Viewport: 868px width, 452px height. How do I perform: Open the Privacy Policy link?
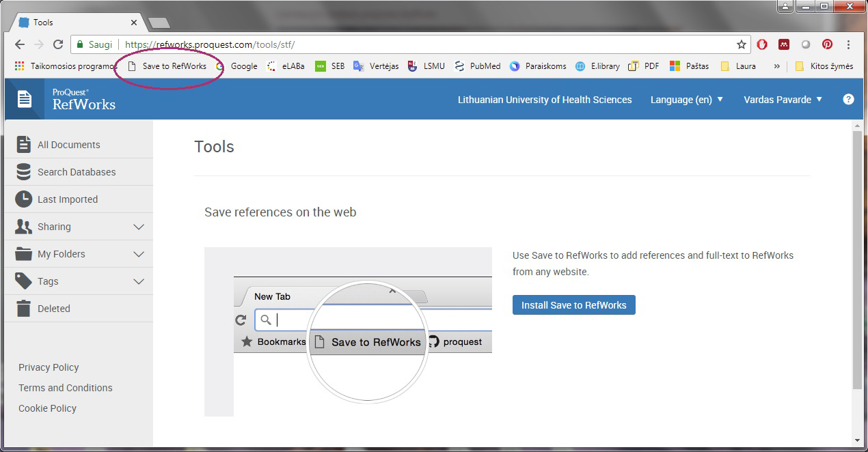49,367
